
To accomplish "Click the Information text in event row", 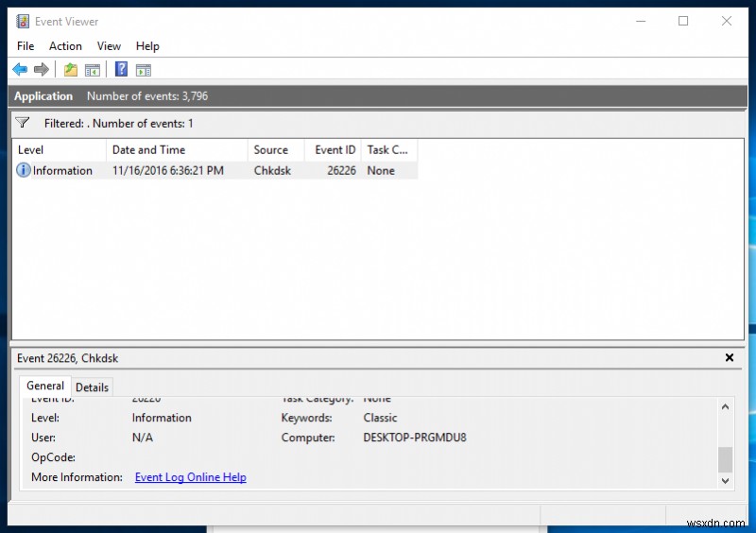I will tap(62, 171).
